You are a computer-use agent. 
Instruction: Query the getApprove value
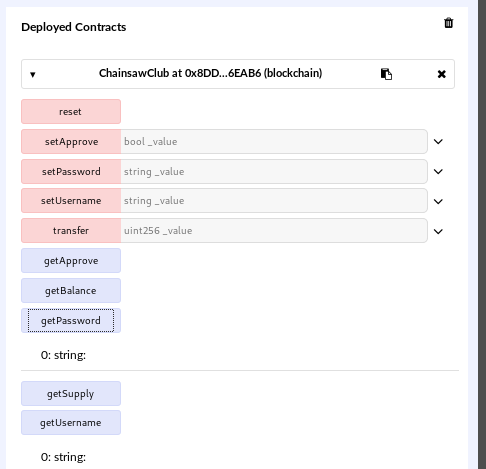coord(71,261)
